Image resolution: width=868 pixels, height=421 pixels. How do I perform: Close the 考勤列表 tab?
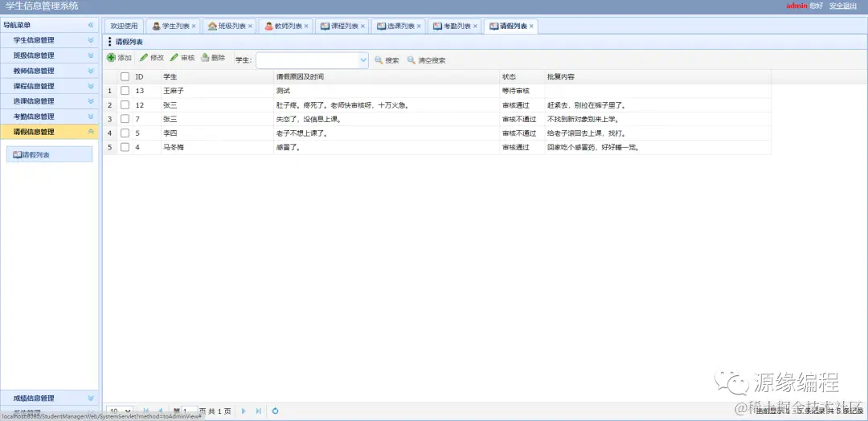point(475,26)
